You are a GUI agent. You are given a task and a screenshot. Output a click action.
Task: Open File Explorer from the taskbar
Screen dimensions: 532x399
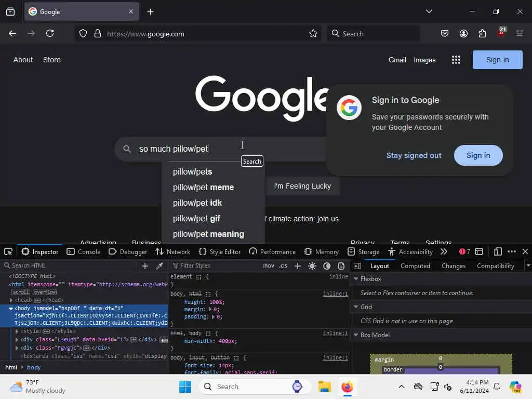click(x=324, y=387)
